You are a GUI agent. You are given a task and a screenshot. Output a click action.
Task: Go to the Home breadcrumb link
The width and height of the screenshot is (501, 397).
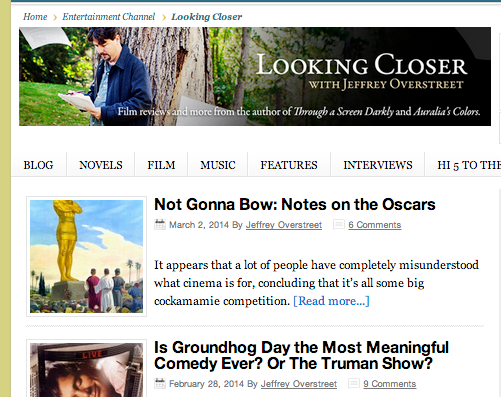point(35,17)
